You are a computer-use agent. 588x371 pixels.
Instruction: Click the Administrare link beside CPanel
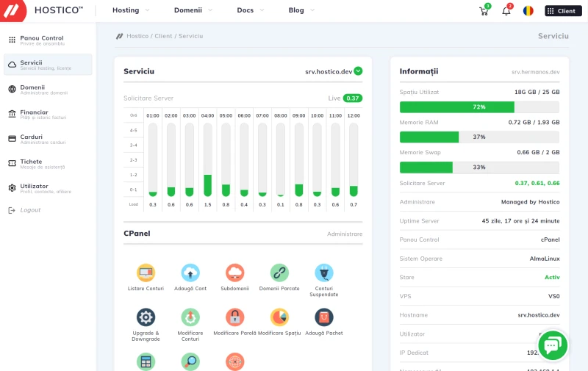pos(345,234)
